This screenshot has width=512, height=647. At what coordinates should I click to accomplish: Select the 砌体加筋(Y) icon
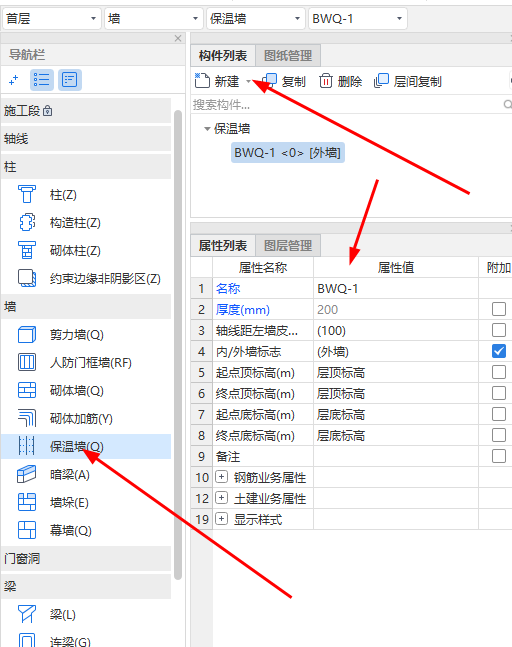point(27,418)
